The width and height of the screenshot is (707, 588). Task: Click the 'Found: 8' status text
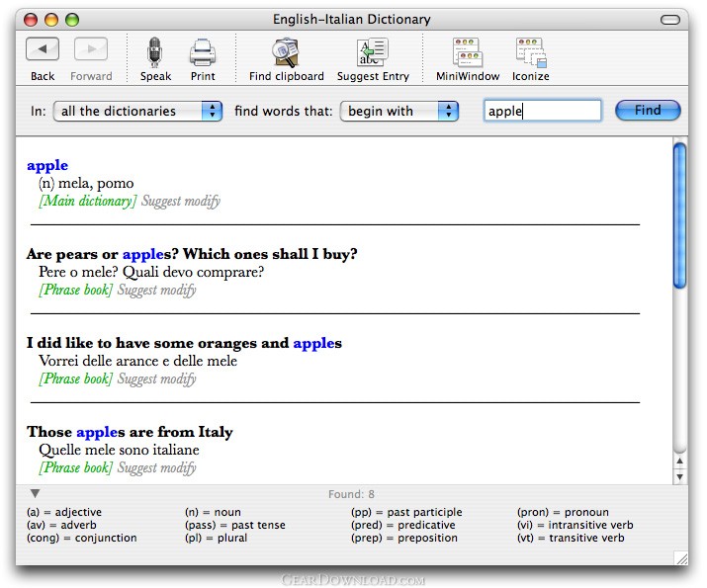pos(351,494)
